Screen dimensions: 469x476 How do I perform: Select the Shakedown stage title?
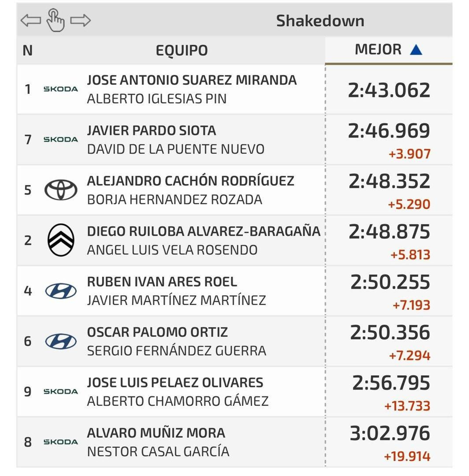320,21
